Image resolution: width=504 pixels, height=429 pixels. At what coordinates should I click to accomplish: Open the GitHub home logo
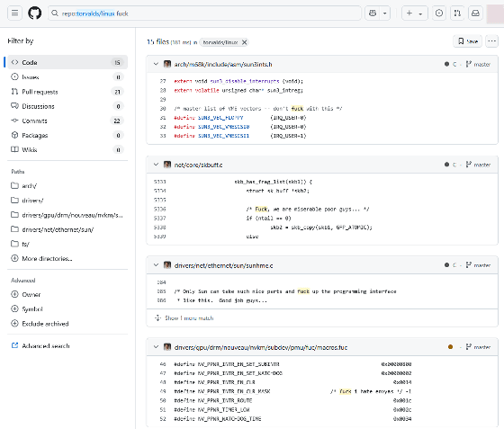click(35, 13)
